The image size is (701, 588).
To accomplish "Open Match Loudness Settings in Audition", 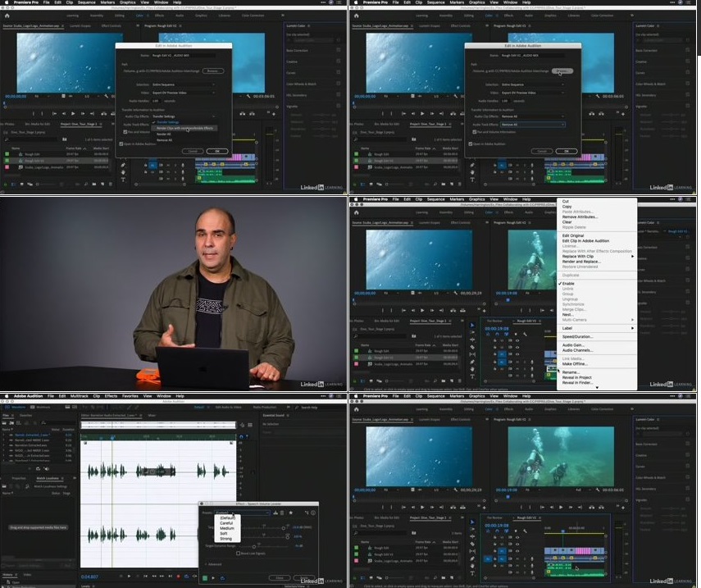I will point(50,486).
